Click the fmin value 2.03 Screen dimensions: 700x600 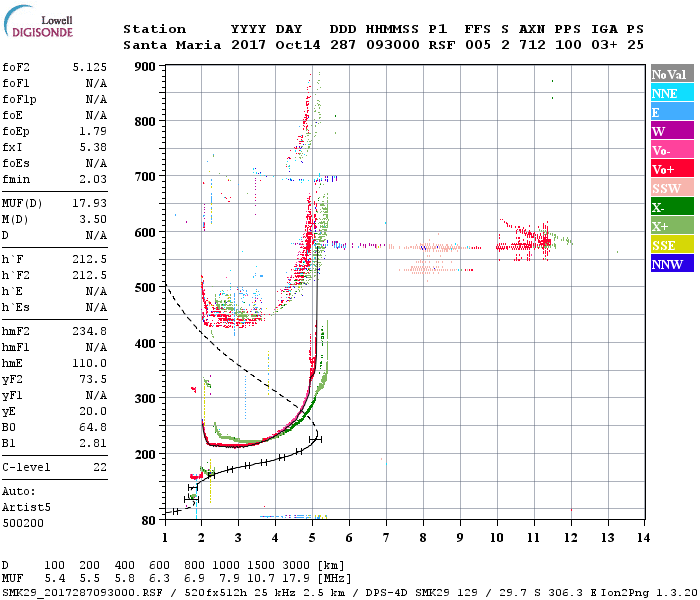(93, 179)
